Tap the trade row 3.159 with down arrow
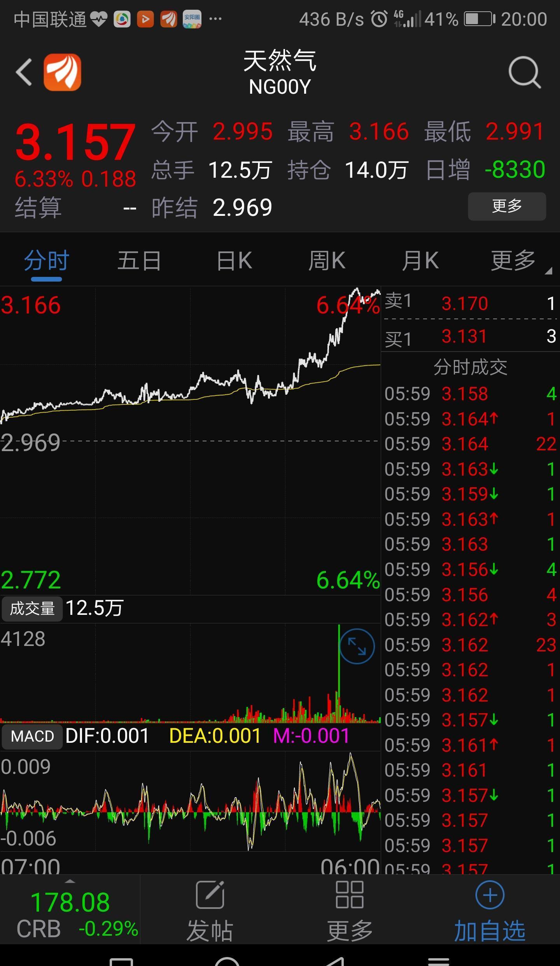Image resolution: width=560 pixels, height=966 pixels. (x=471, y=494)
